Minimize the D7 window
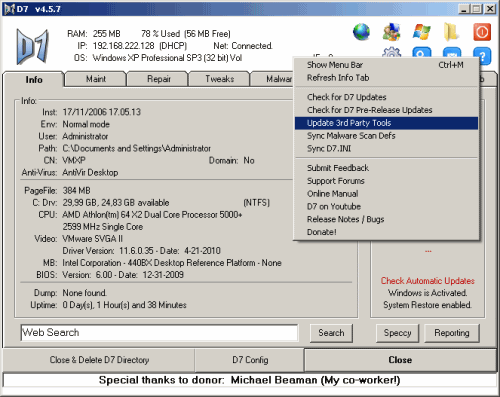The width and height of the screenshot is (500, 397). [x=464, y=9]
